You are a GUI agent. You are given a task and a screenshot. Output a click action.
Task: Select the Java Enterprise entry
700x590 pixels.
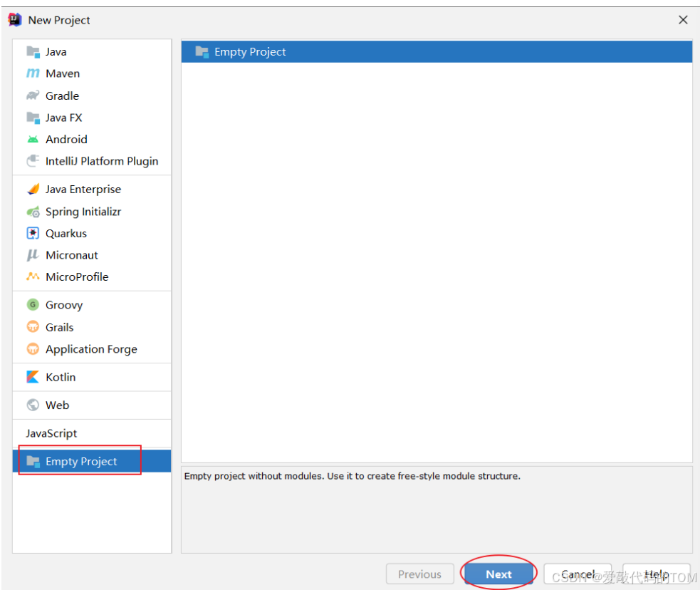[83, 190]
